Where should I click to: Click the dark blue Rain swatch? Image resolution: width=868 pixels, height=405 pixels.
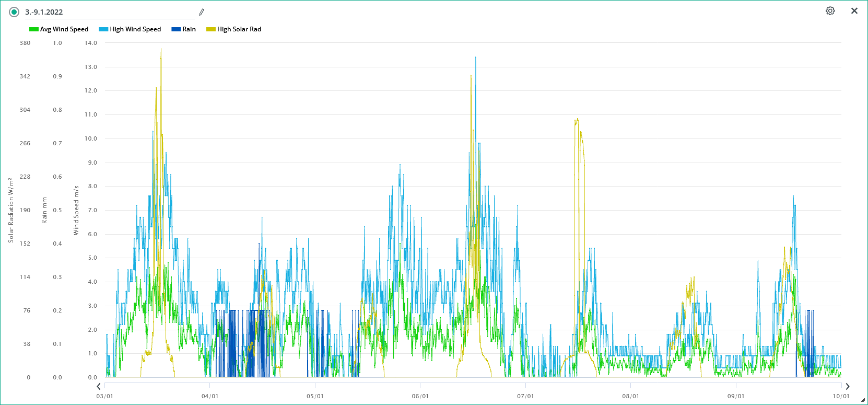(x=176, y=29)
